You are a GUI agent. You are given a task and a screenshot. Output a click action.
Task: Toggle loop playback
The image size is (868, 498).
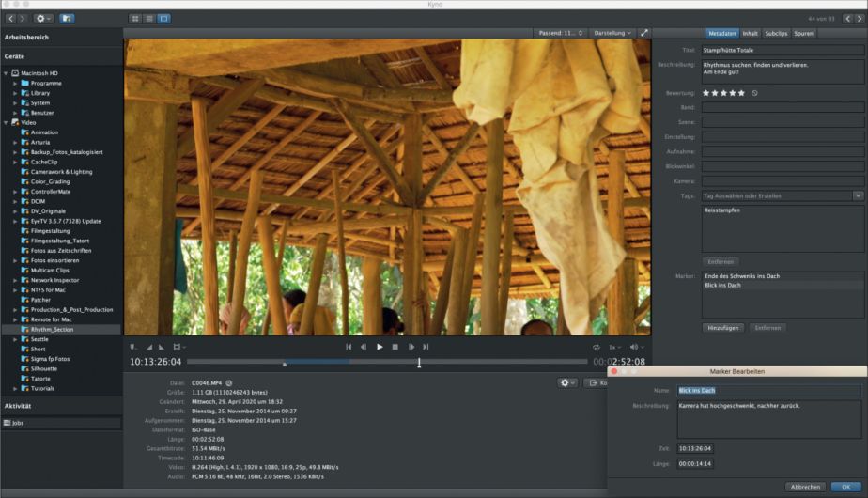click(597, 348)
